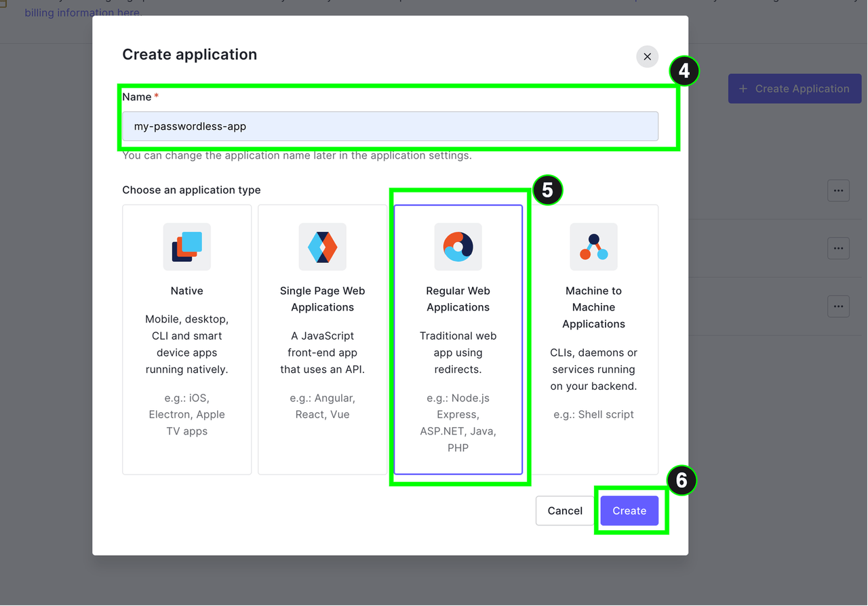The image size is (868, 606).
Task: Click the Native app icon
Action: pos(187,247)
